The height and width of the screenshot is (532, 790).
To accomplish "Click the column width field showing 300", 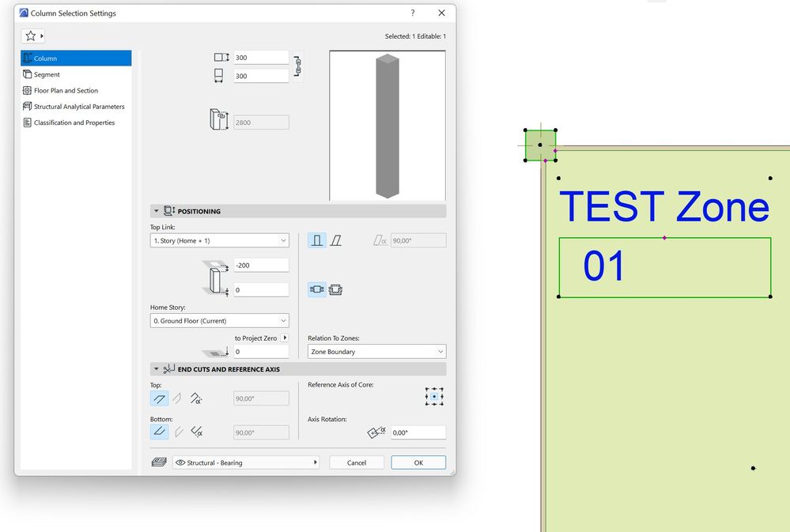I will click(261, 58).
